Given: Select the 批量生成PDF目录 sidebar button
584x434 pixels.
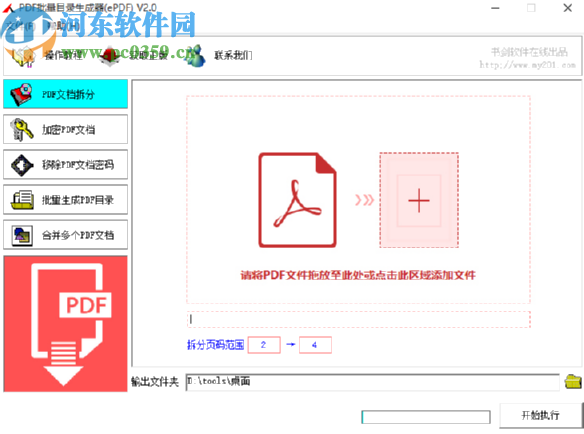Looking at the screenshot, I should 66,200.
